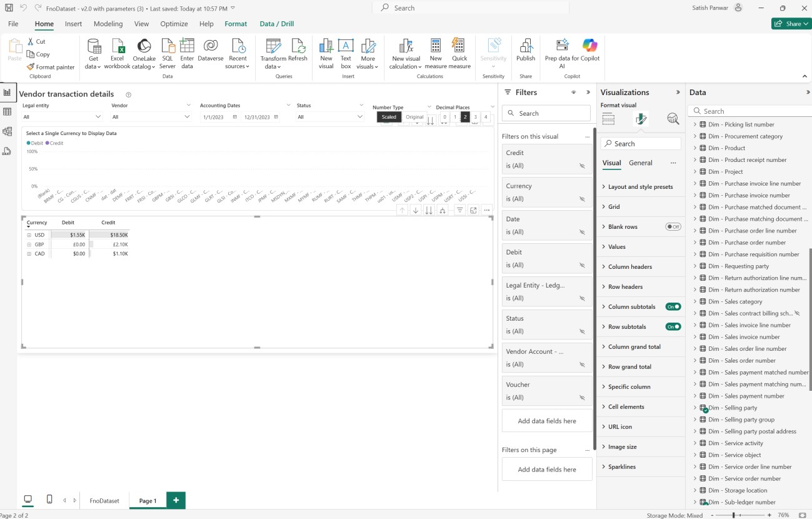812x519 pixels.
Task: Expand the Column headers section
Action: 629,267
